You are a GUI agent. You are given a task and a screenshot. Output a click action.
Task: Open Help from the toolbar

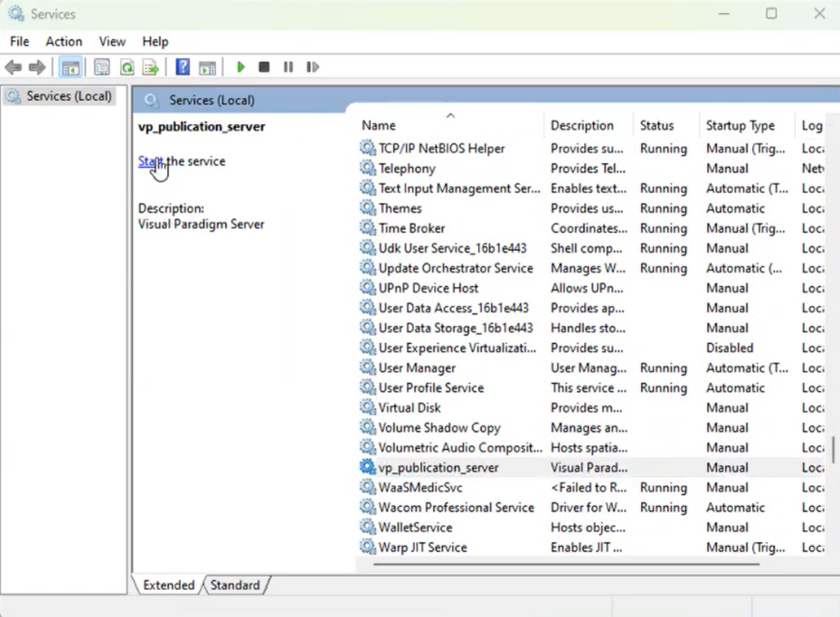click(x=183, y=67)
